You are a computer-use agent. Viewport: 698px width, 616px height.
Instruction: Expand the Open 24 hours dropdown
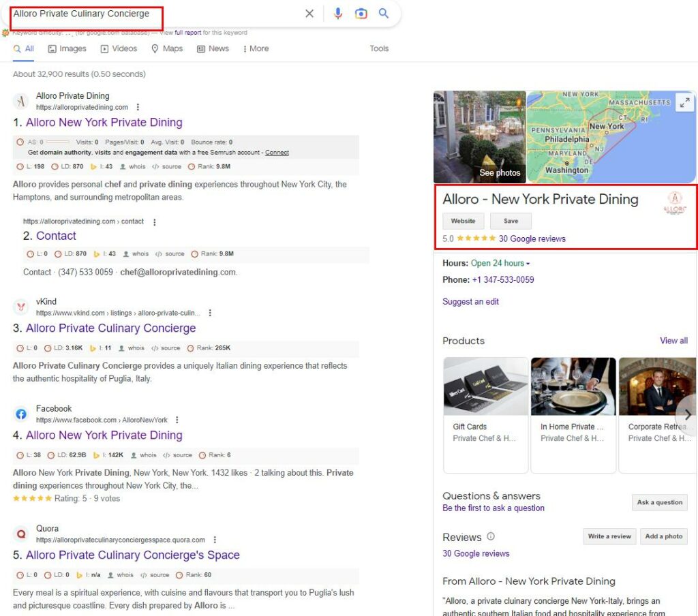(x=528, y=264)
